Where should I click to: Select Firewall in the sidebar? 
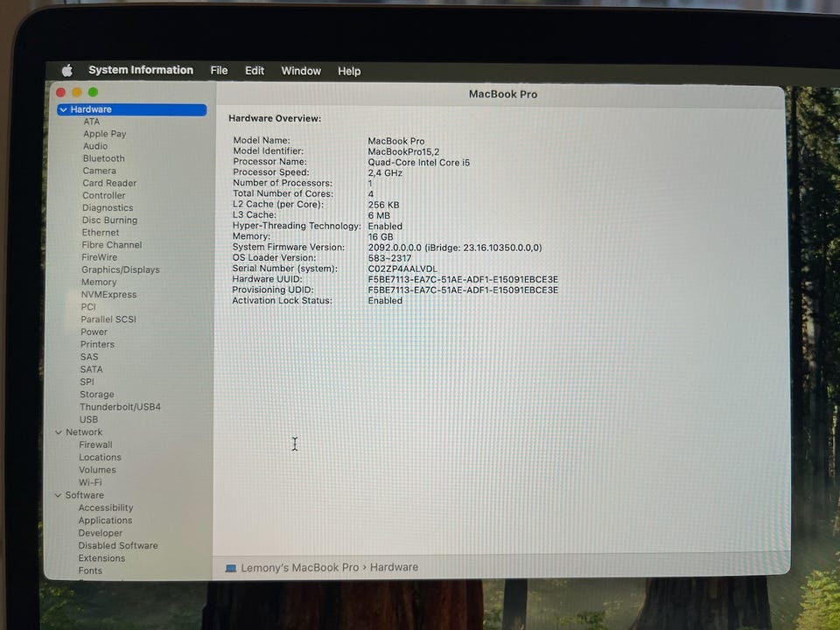pyautogui.click(x=96, y=444)
